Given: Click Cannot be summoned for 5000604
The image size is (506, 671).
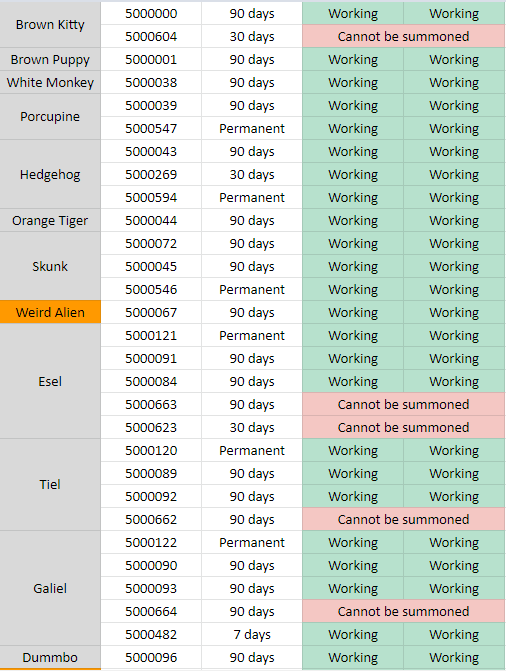Looking at the screenshot, I should pyautogui.click(x=403, y=36).
